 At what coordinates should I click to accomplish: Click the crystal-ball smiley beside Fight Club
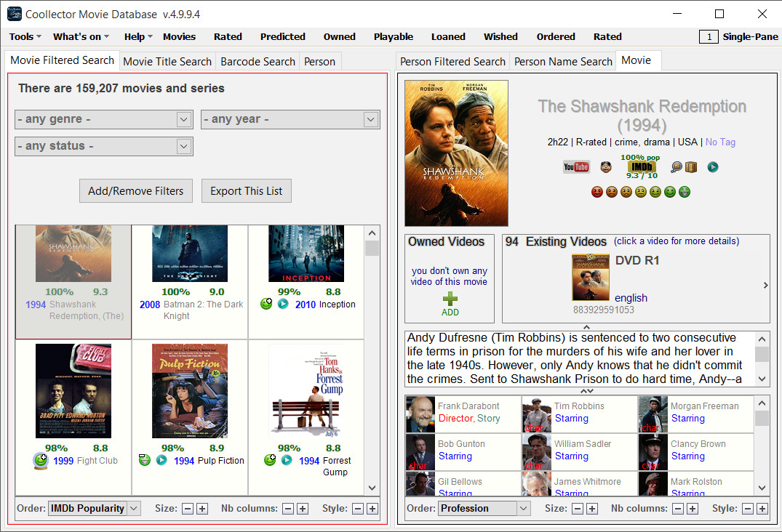pyautogui.click(x=41, y=461)
